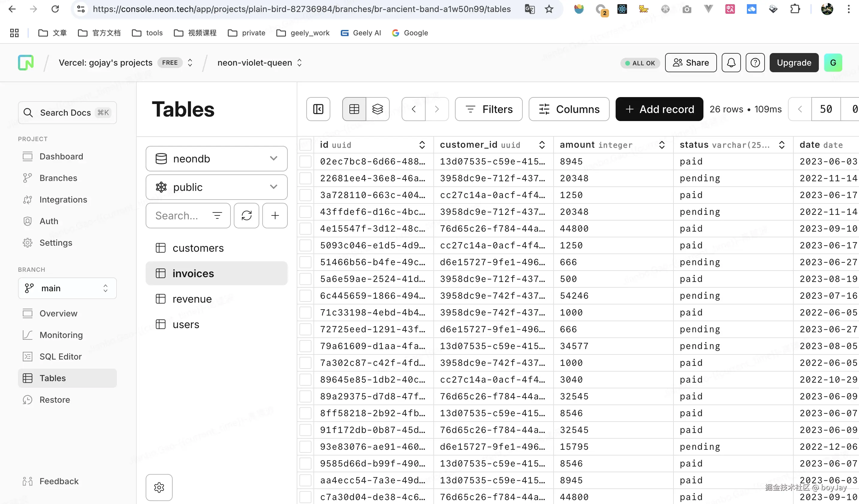This screenshot has width=859, height=504.
Task: Collapse the tables sidebar panel icon
Action: coord(318,109)
